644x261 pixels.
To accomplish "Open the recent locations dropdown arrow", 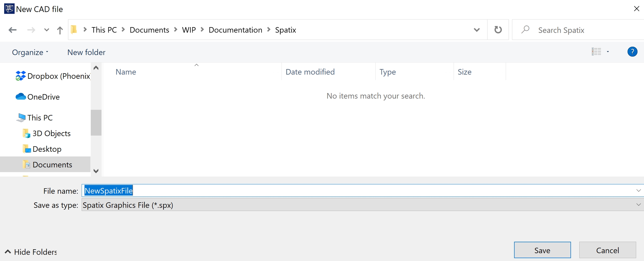I will (x=46, y=30).
